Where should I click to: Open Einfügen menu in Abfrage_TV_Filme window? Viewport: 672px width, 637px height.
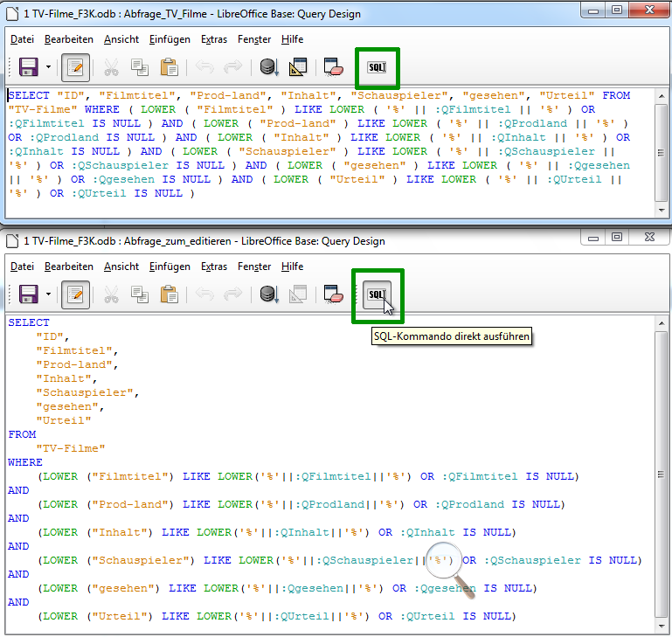point(170,39)
